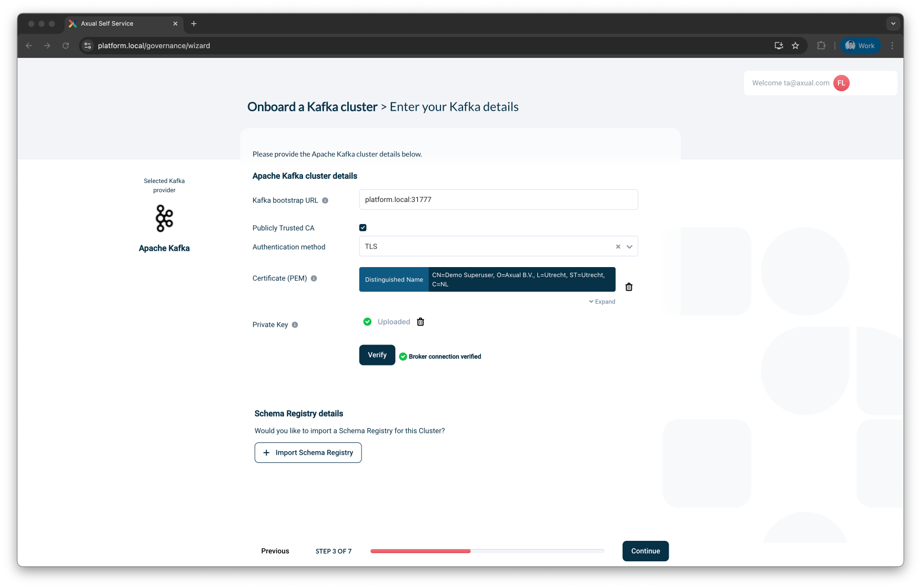
Task: Click the Apache Kafka provider logo
Action: coord(164,218)
